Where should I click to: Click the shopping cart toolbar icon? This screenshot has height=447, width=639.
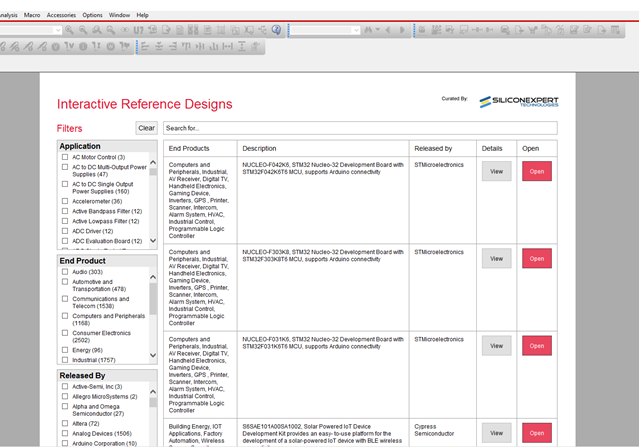coord(532,30)
